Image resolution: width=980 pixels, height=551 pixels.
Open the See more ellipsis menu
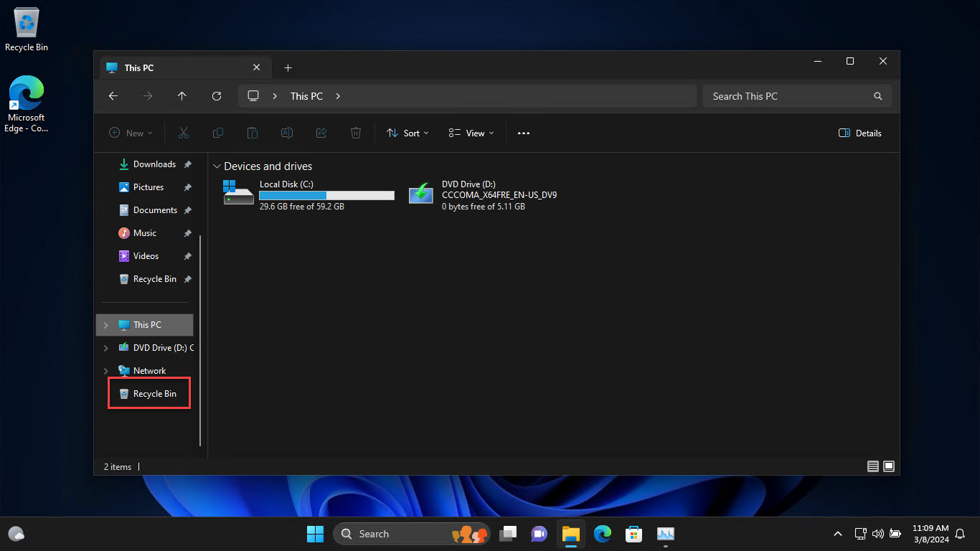523,133
